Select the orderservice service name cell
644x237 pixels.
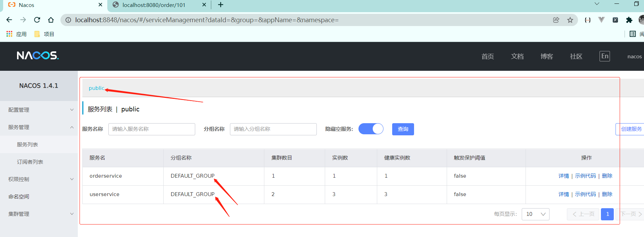coord(123,176)
